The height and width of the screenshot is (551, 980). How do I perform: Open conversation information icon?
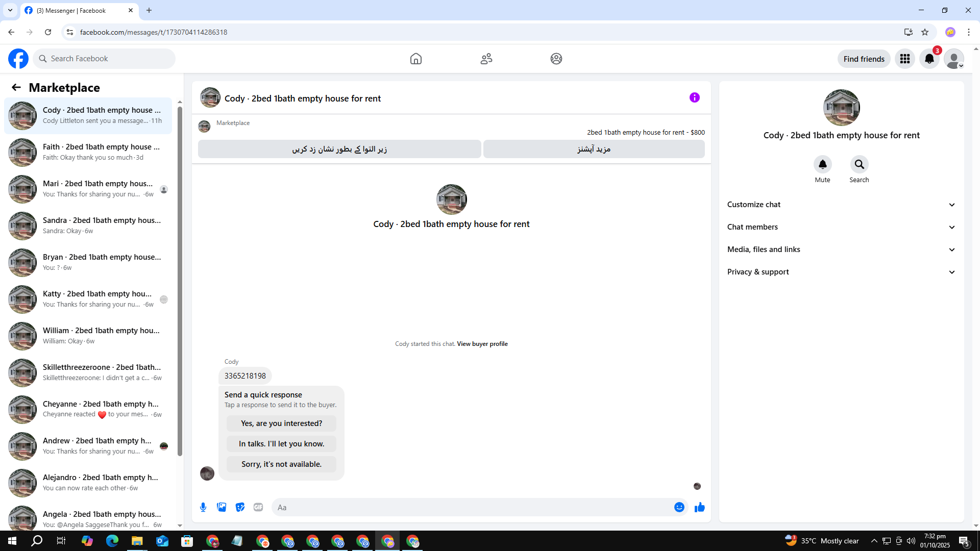695,97
